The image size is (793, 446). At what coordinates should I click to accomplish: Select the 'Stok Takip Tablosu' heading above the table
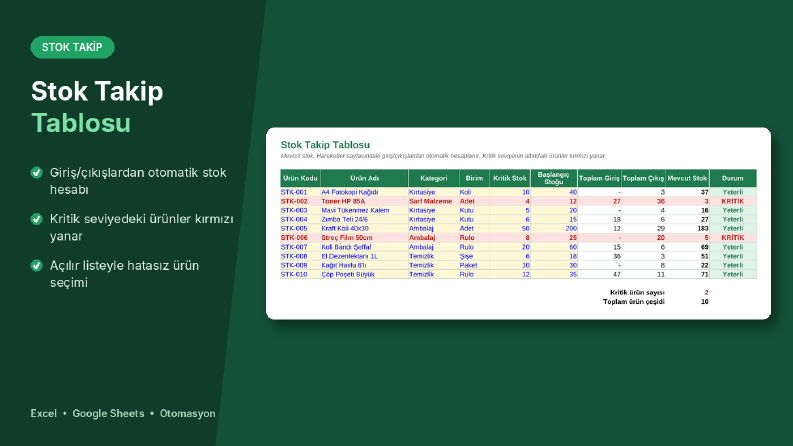pyautogui.click(x=325, y=145)
